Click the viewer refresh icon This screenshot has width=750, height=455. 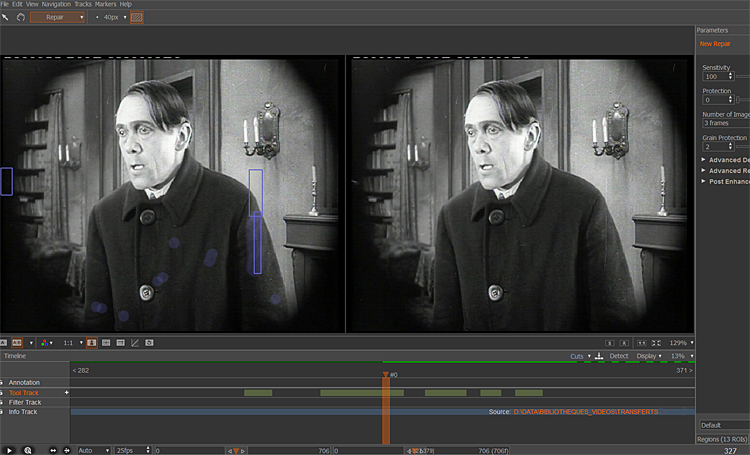(149, 343)
